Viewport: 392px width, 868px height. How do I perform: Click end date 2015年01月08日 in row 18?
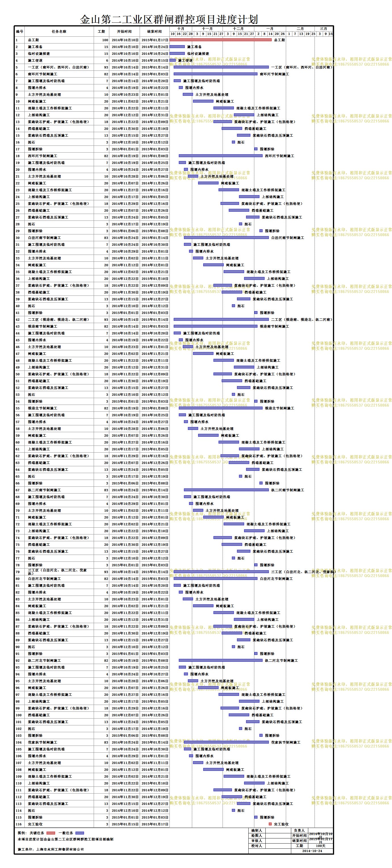(155, 156)
